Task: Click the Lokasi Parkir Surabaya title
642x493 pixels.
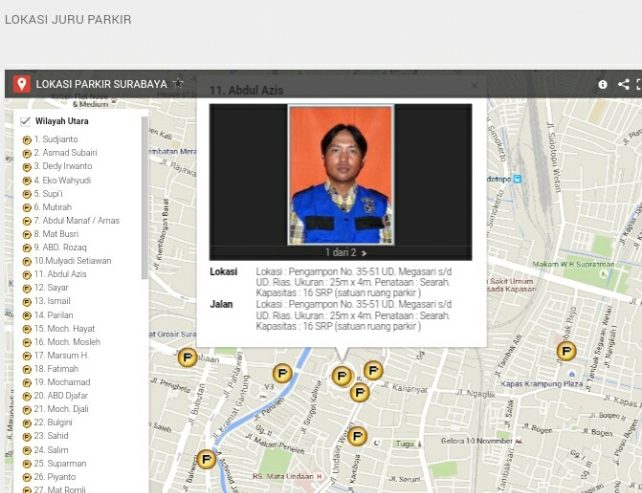Action: [x=102, y=84]
